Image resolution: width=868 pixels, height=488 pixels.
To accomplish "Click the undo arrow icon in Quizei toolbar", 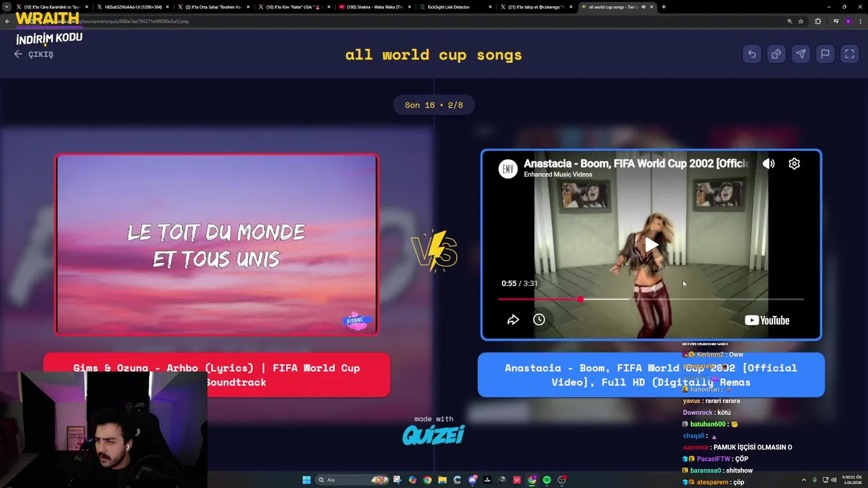I will 752,54.
